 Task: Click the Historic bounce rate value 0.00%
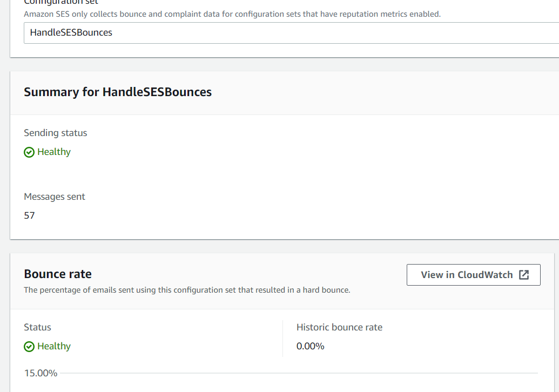(x=310, y=346)
